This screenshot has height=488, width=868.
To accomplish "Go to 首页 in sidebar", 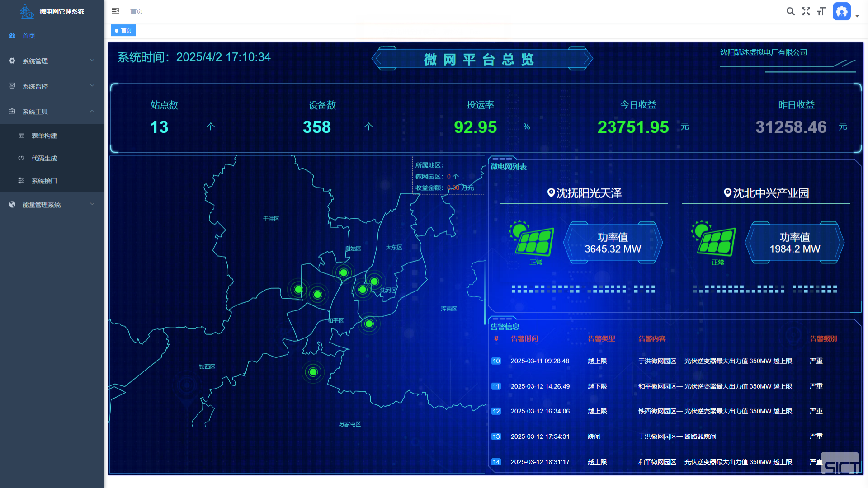I will (29, 36).
